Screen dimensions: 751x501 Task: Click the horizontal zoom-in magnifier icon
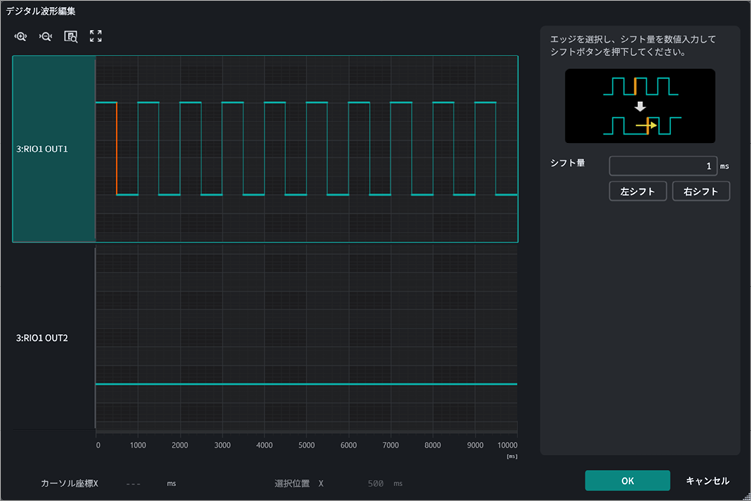click(x=21, y=36)
